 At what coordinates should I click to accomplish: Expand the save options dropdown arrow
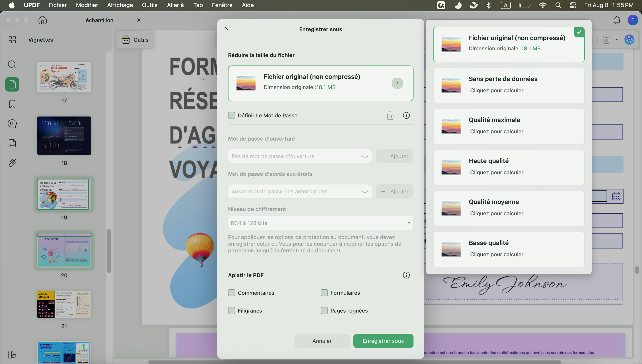tap(617, 39)
